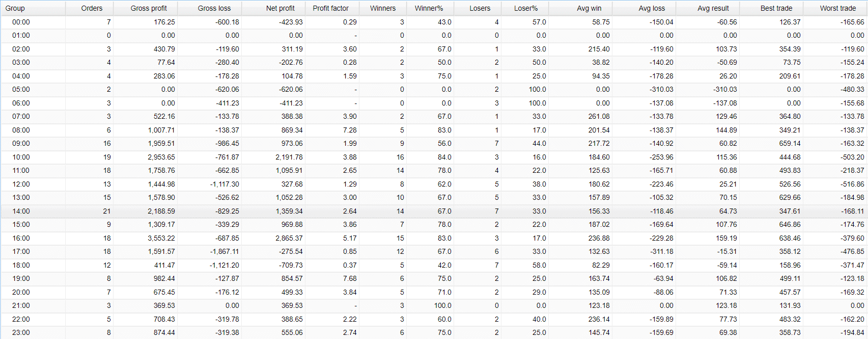Click avg win 261.08 in 07:00 row

(x=599, y=117)
